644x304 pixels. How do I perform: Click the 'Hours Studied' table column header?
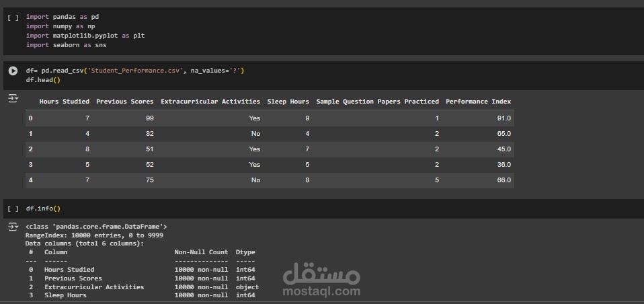[64, 102]
